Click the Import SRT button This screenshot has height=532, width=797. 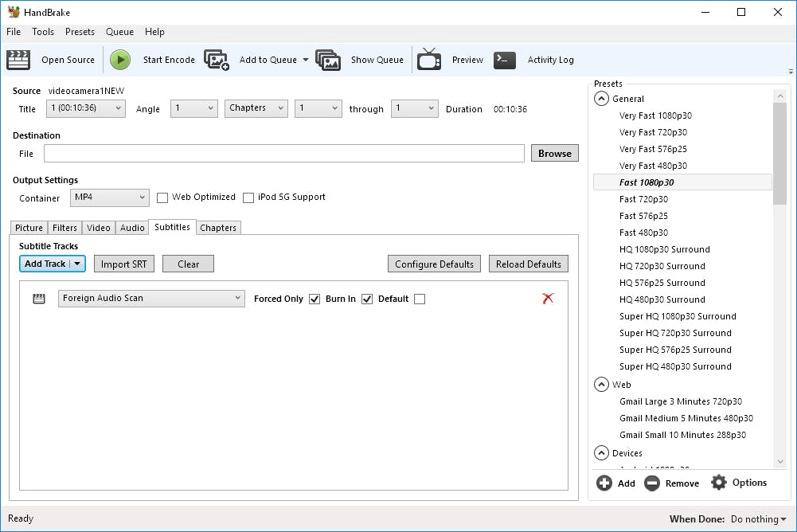tap(124, 264)
